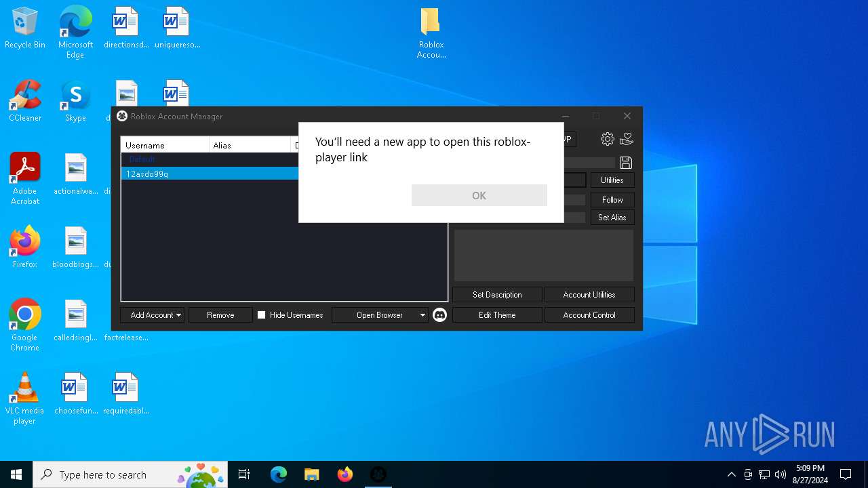Open the CCleaner desktop shortcut
This screenshot has width=868, height=488.
click(25, 102)
